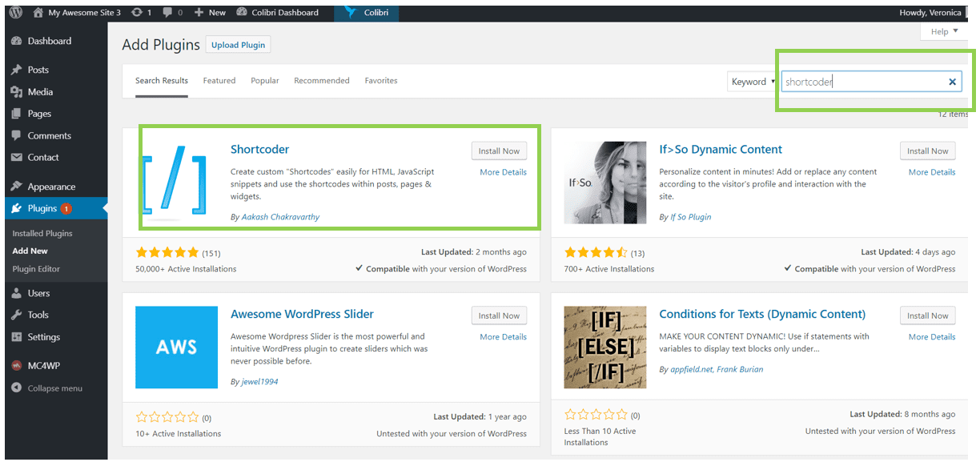Open Dashboard from the sidebar
The image size is (980, 466).
pos(49,41)
